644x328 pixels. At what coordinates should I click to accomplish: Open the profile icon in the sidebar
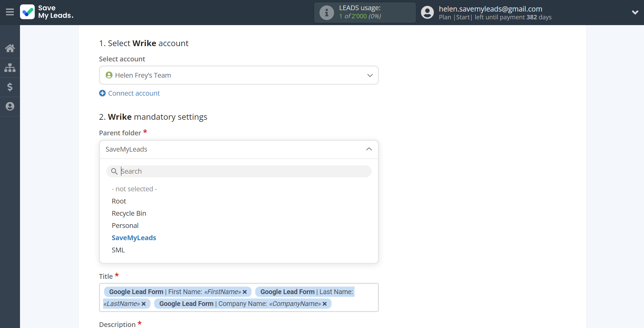click(10, 107)
